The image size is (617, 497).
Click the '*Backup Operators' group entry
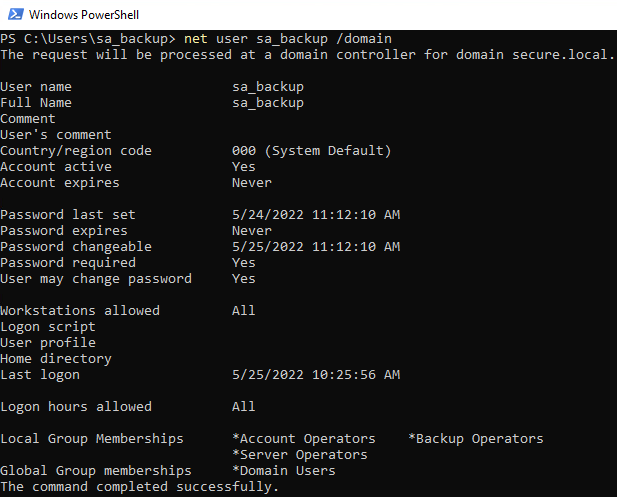point(476,439)
